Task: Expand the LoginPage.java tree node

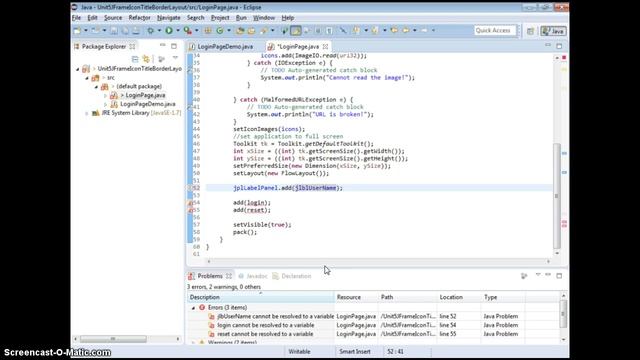Action: click(x=105, y=96)
